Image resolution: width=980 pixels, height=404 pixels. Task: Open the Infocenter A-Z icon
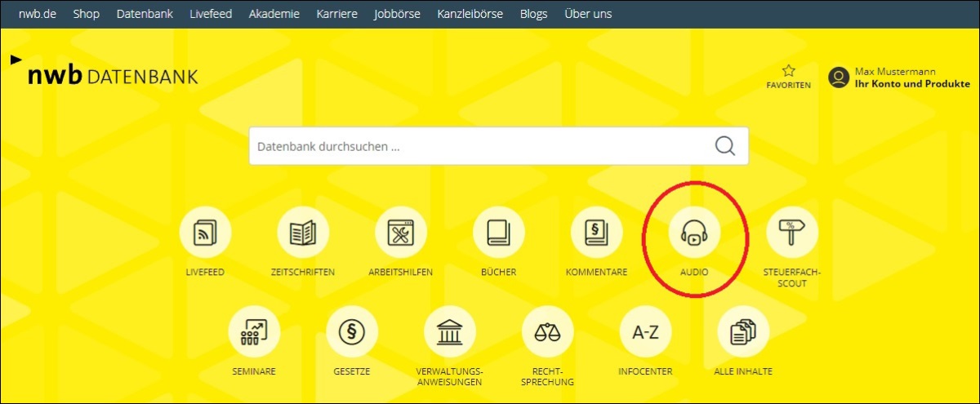tap(646, 332)
